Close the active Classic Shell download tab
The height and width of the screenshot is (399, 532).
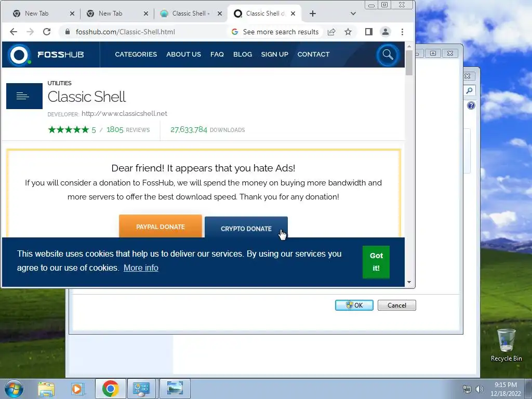293,14
